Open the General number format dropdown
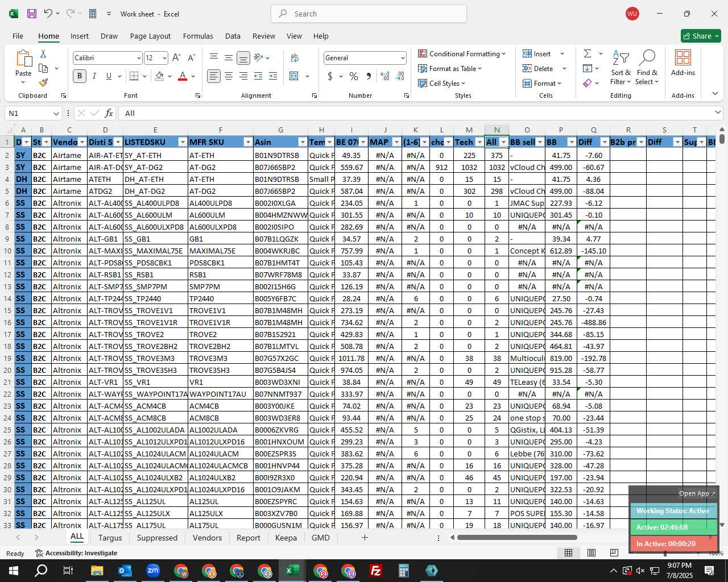728x582 pixels. [x=403, y=58]
